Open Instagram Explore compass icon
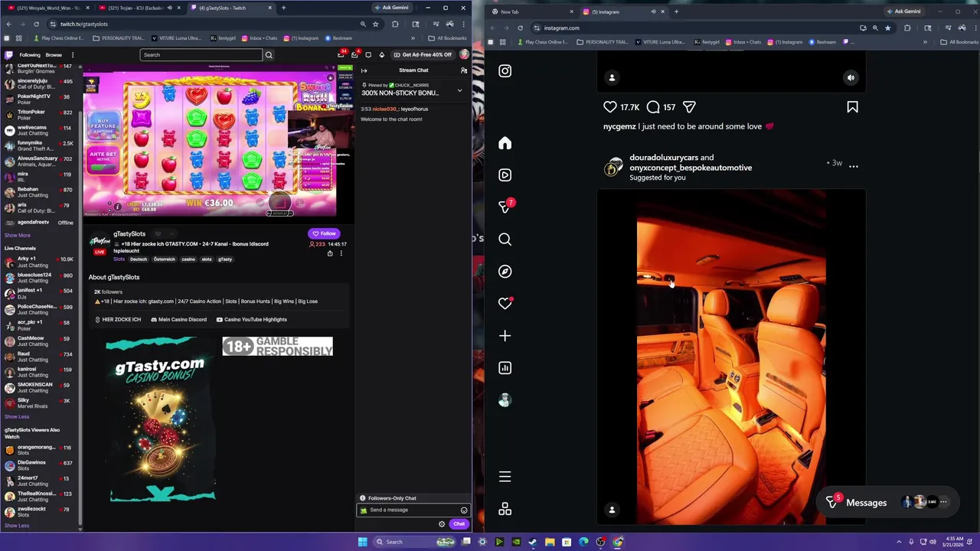980x551 pixels. (x=505, y=272)
